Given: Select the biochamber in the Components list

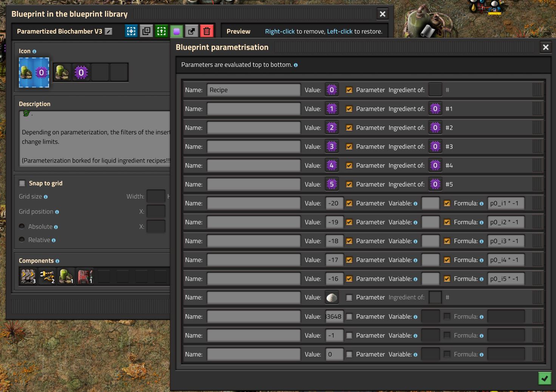Looking at the screenshot, I should click(66, 276).
